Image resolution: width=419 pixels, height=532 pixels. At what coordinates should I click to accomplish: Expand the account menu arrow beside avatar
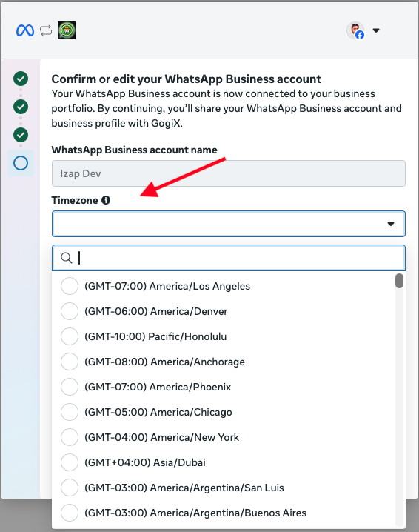pyautogui.click(x=376, y=30)
